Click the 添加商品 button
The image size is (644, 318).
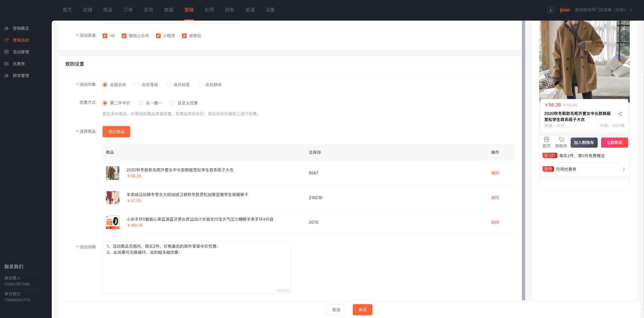[x=116, y=132]
